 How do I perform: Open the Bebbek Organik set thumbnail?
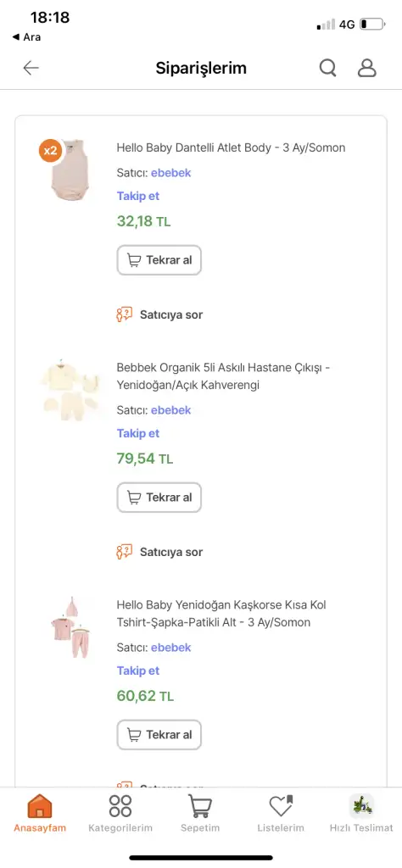click(x=70, y=390)
